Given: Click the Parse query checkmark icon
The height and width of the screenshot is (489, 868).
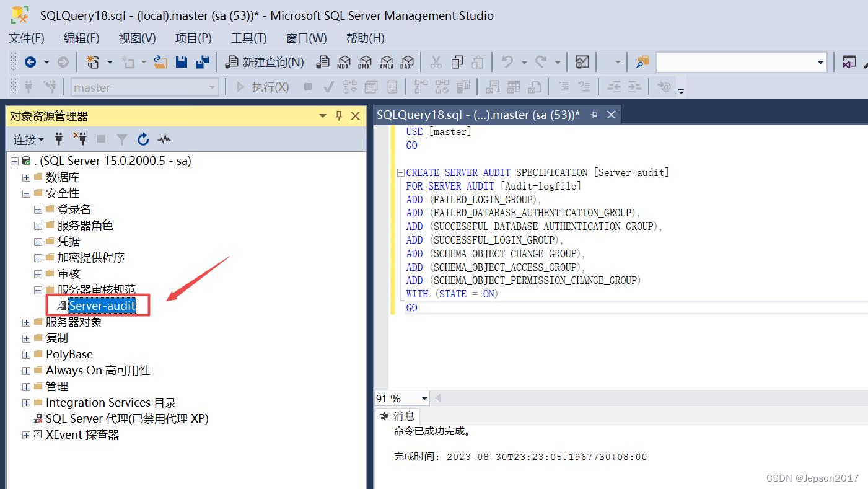Looking at the screenshot, I should pyautogui.click(x=329, y=87).
